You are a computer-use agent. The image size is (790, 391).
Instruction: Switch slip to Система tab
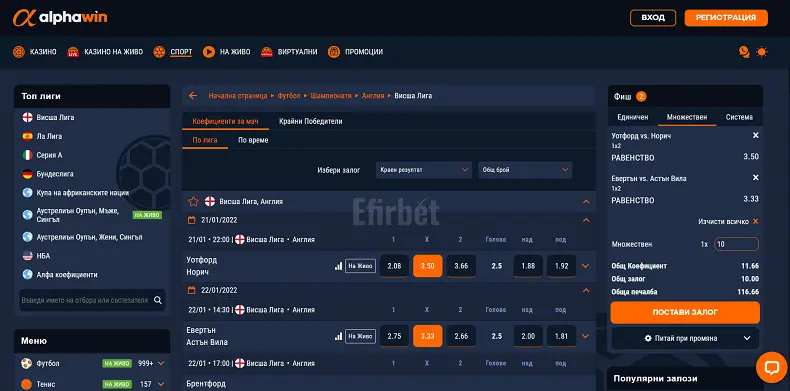tap(739, 117)
